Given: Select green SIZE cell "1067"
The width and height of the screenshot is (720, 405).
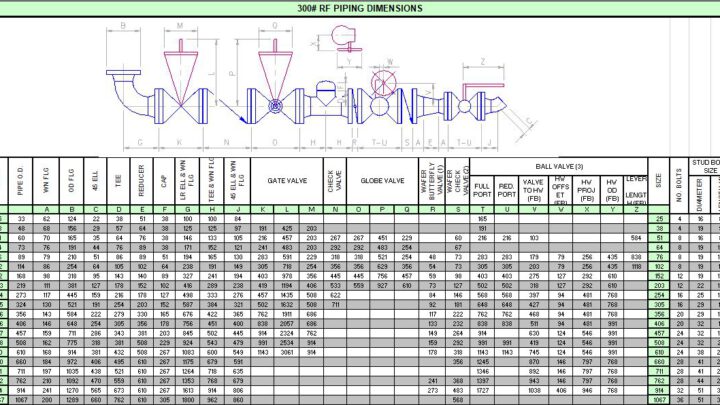Looking at the screenshot, I should 659,400.
